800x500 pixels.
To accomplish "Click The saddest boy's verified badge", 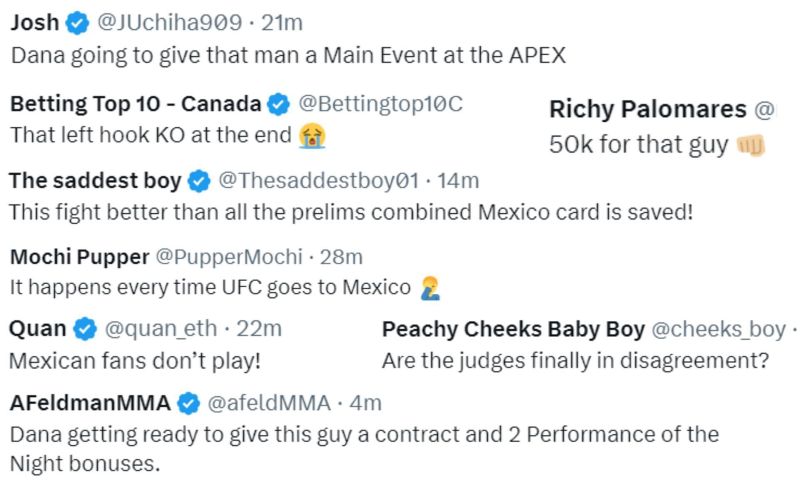I will 199,181.
